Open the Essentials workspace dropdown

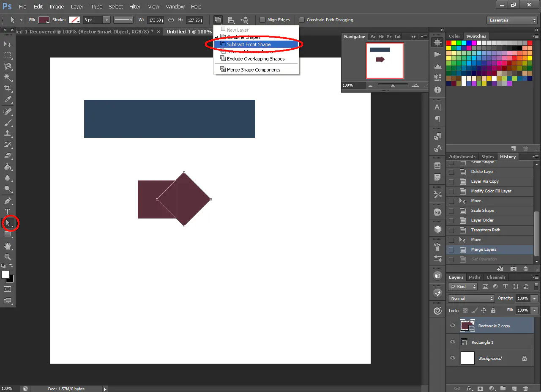click(512, 20)
